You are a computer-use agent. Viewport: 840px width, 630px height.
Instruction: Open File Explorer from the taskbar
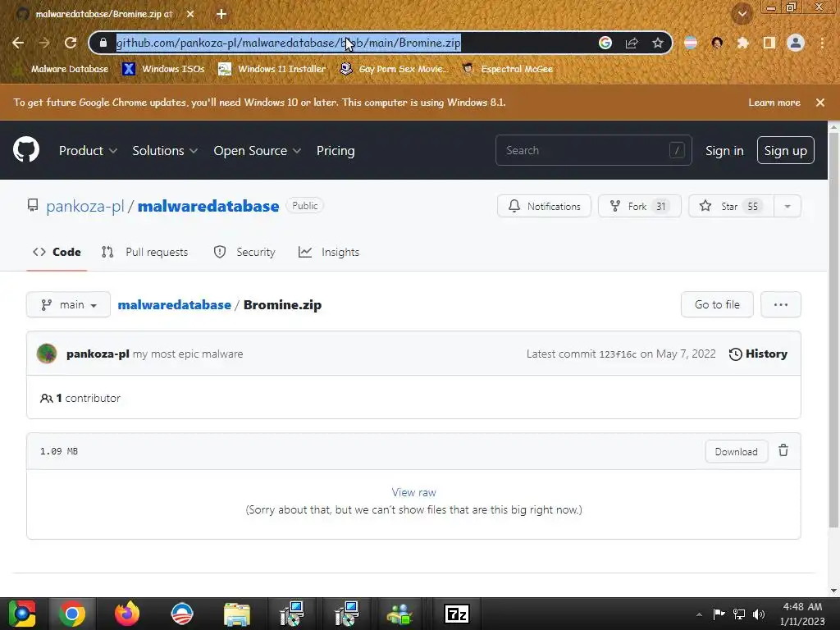point(237,614)
